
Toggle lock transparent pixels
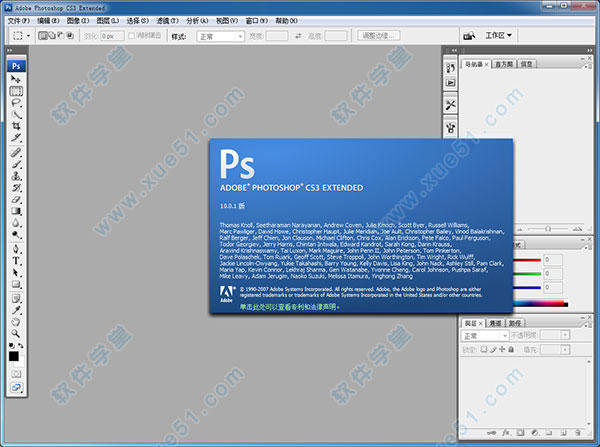click(x=484, y=349)
